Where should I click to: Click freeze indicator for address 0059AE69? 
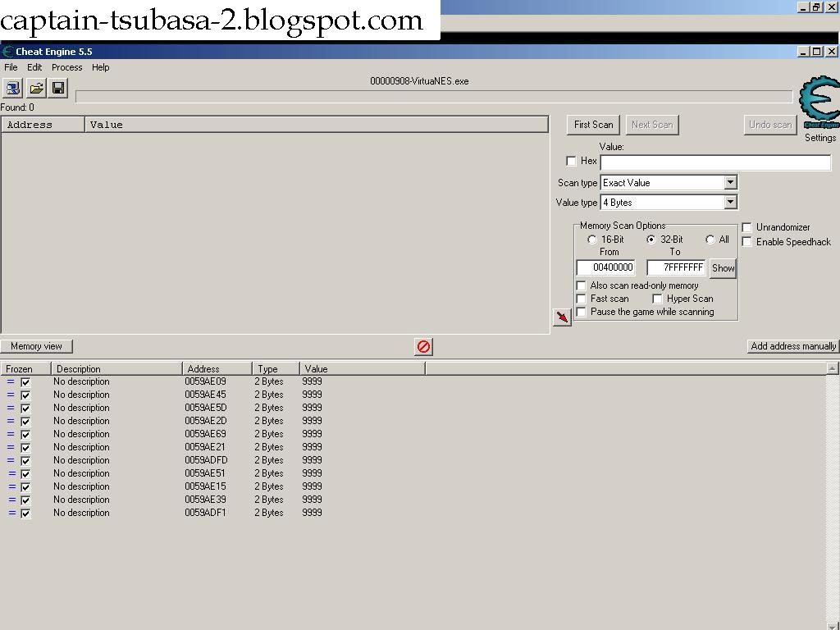pyautogui.click(x=10, y=434)
